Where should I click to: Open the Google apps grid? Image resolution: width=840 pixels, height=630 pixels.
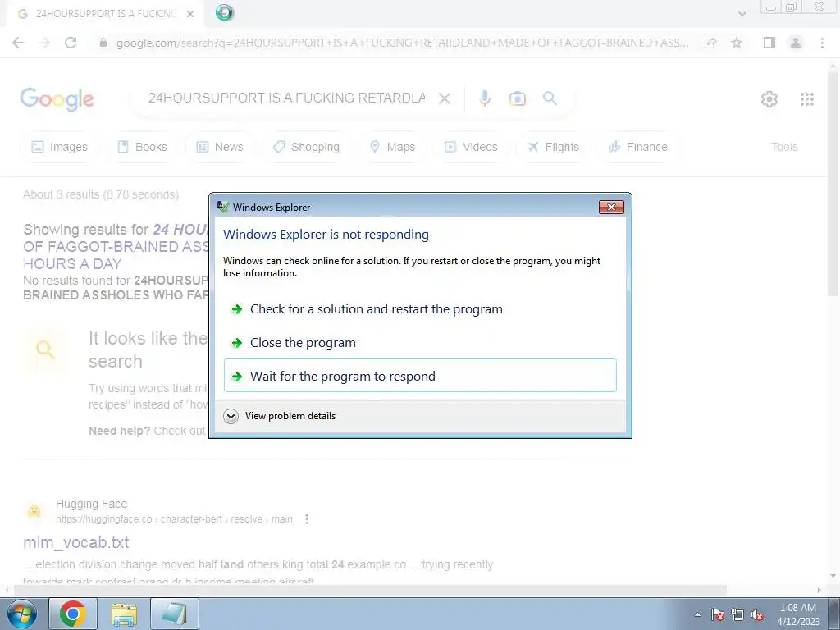[807, 99]
